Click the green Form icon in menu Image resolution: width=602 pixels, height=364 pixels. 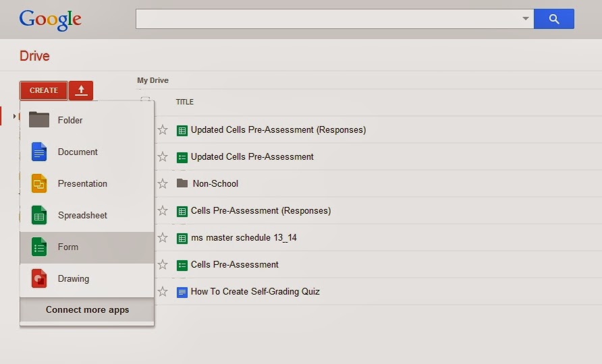coord(39,247)
